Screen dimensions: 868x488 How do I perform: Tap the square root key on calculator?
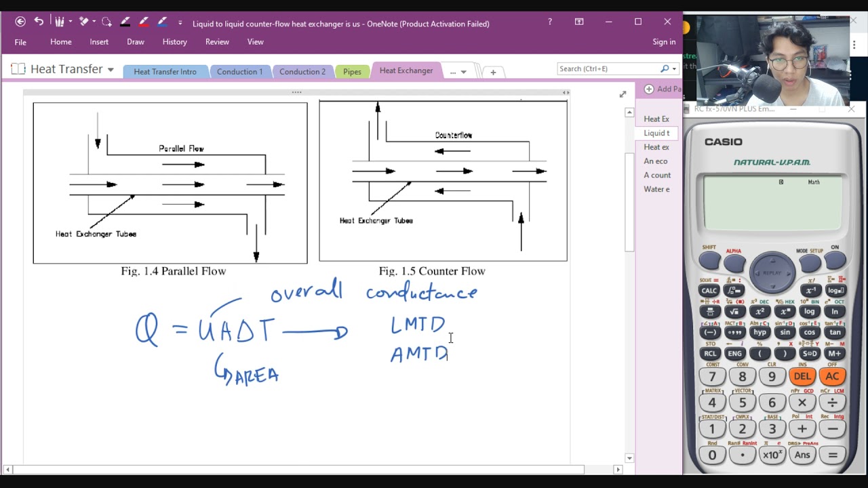(734, 312)
